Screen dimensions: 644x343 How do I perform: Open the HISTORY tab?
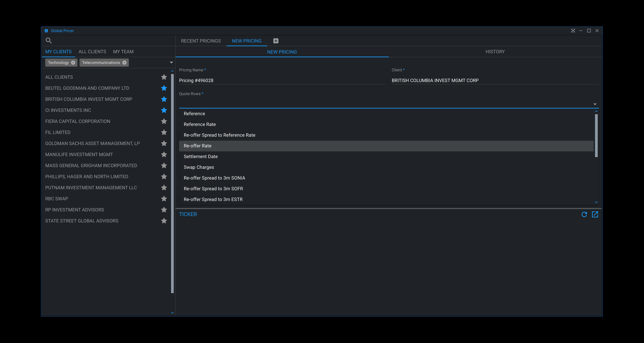(495, 52)
